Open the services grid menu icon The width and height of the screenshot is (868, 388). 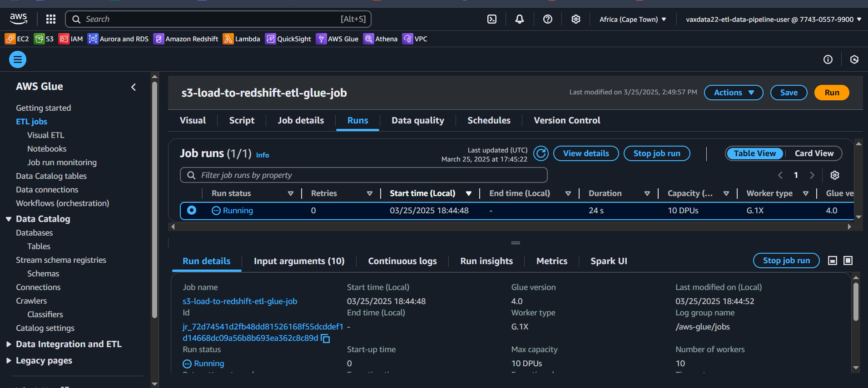51,19
